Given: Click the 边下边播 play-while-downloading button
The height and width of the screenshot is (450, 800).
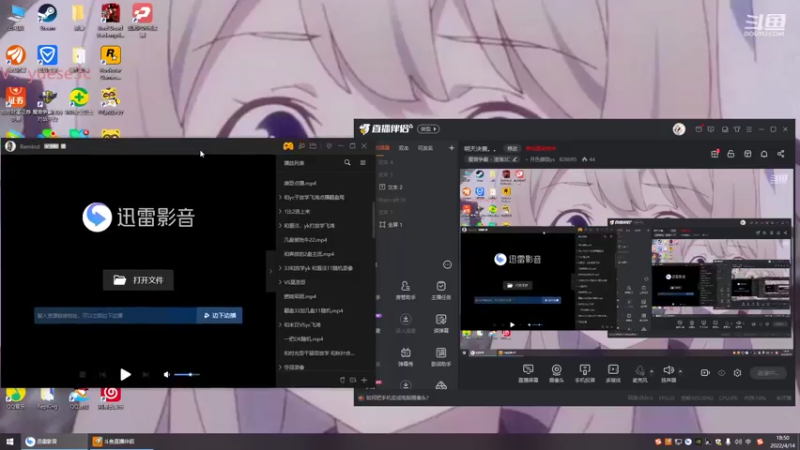Looking at the screenshot, I should 219,315.
